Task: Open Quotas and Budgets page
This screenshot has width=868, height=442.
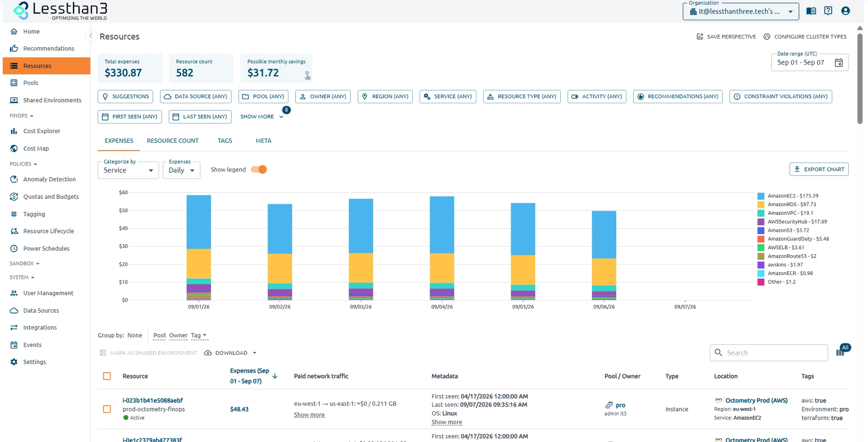Action: coord(51,197)
